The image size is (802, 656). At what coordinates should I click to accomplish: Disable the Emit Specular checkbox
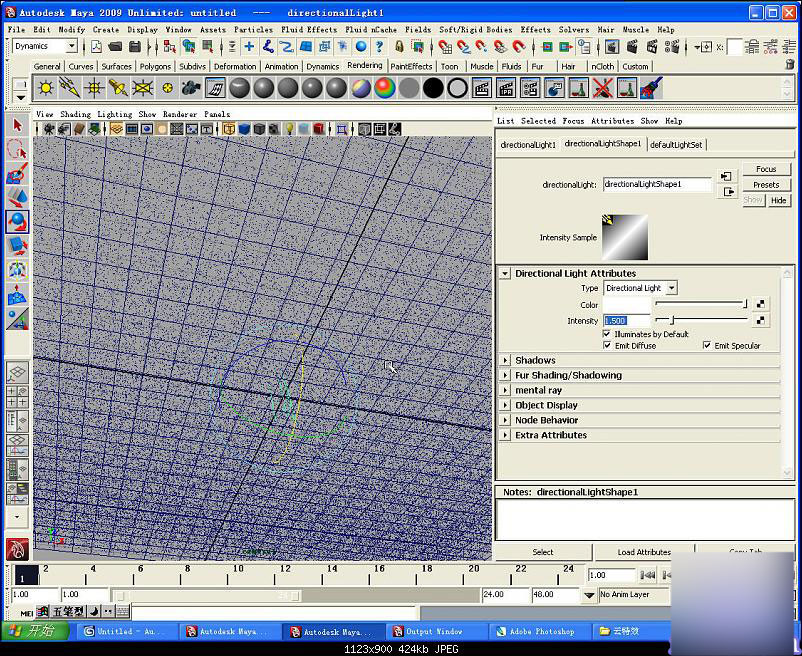[707, 346]
